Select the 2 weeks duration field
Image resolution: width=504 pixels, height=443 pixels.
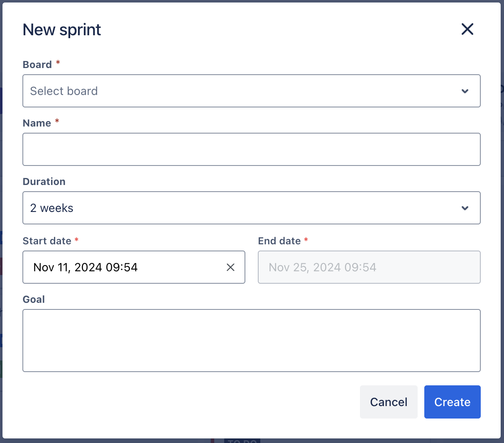pos(241,208)
